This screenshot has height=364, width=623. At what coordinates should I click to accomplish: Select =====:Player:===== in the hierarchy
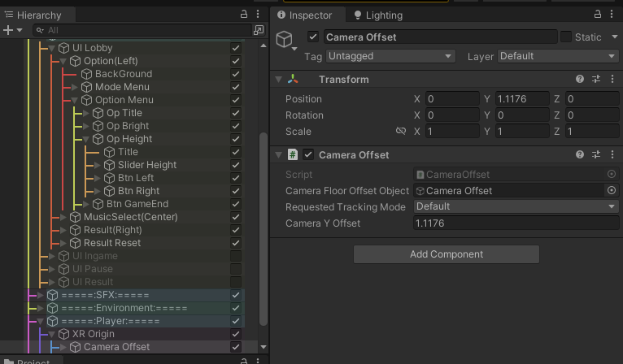111,321
